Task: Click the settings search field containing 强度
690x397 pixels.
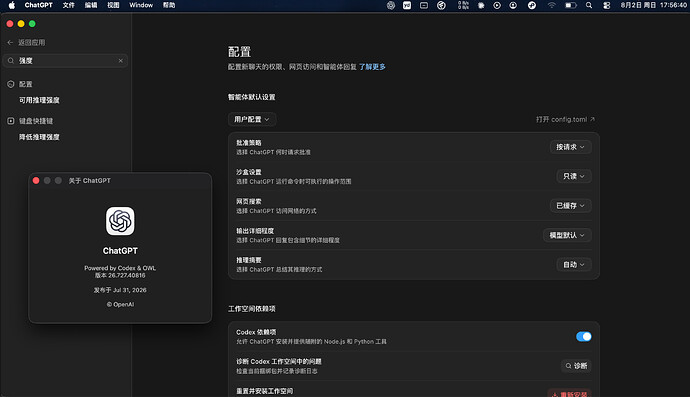Action: click(x=66, y=61)
